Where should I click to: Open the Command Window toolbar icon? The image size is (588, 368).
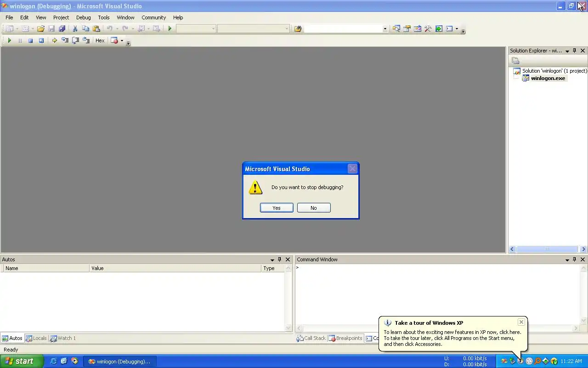tap(449, 29)
